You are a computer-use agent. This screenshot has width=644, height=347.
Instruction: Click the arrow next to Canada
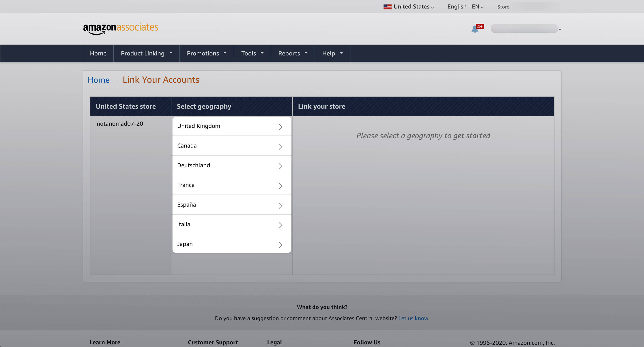[x=280, y=146]
